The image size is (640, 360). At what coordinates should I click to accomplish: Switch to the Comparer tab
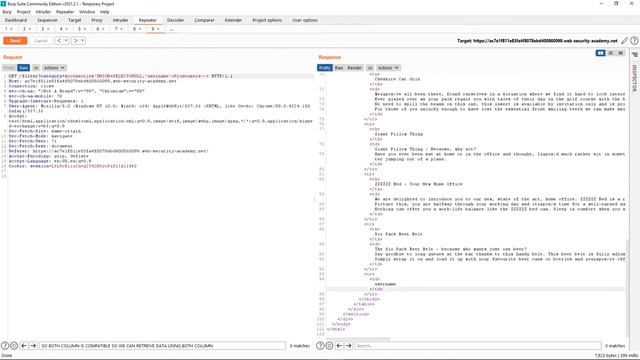click(204, 20)
